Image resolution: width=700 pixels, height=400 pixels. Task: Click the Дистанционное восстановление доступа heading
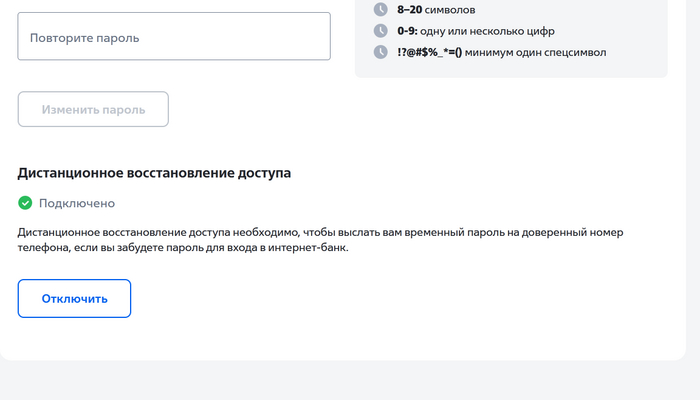154,173
